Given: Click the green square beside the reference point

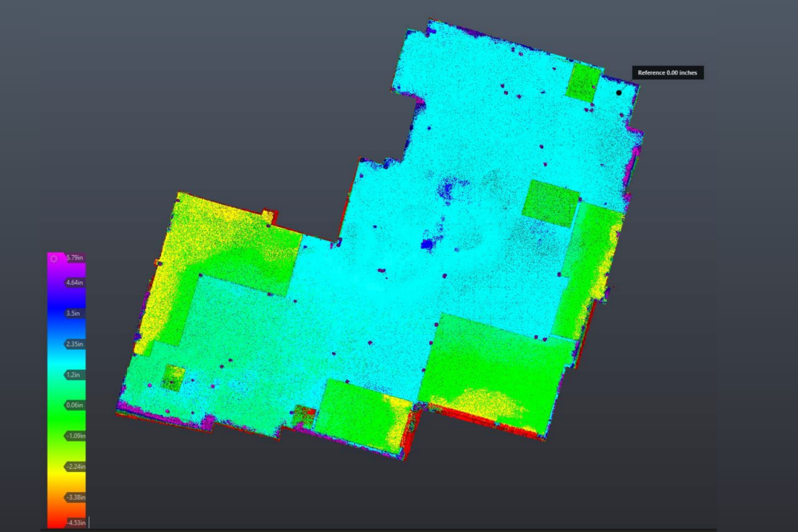Looking at the screenshot, I should [583, 83].
